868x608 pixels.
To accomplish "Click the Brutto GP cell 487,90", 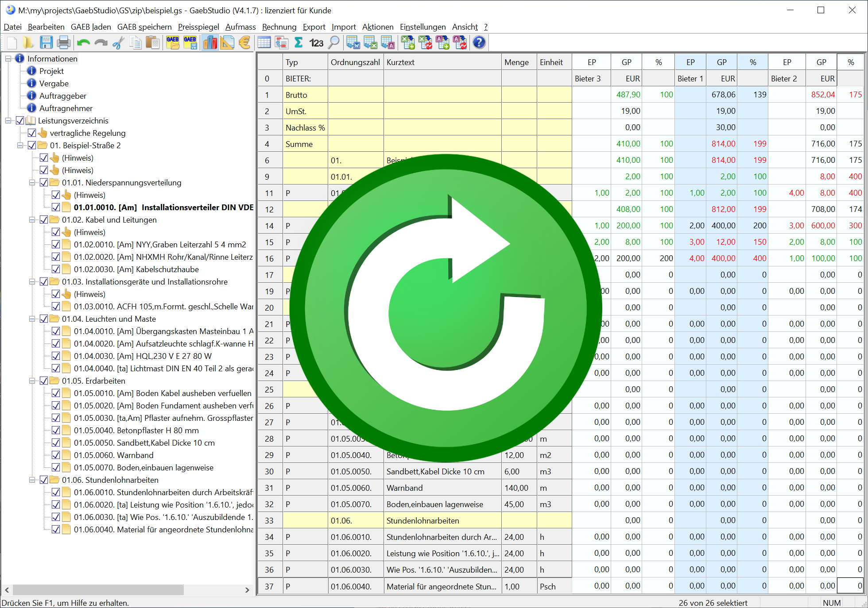I will [x=627, y=95].
